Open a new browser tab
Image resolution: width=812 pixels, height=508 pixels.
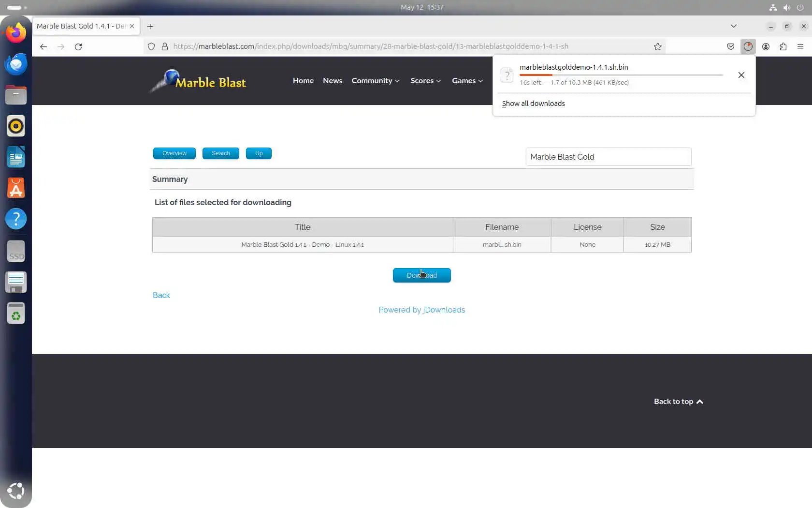[150, 26]
